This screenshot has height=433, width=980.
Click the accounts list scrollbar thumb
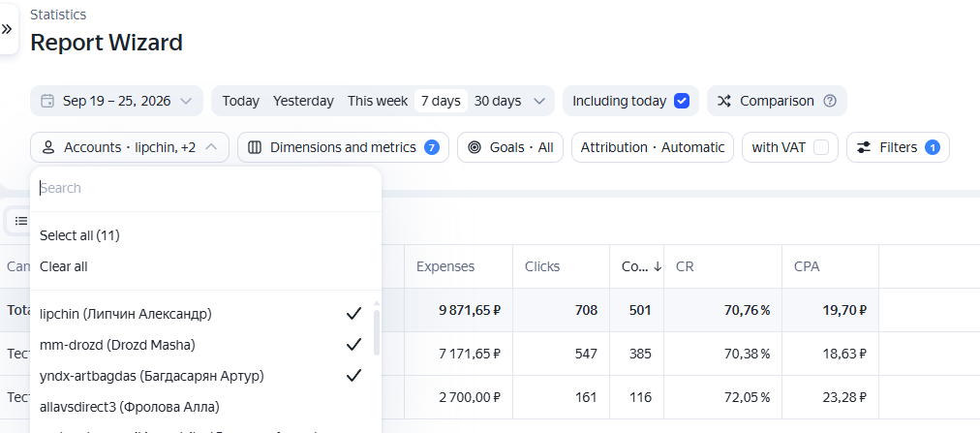click(377, 332)
